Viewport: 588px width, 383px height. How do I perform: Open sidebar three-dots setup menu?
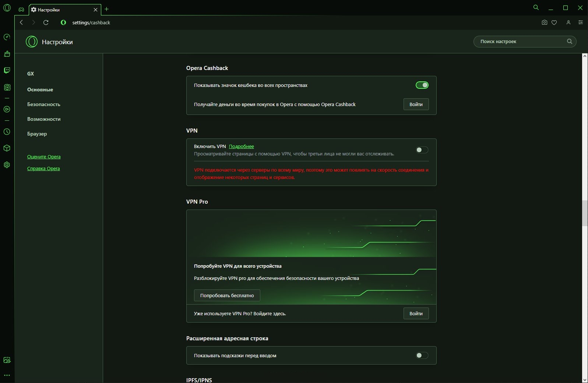pyautogui.click(x=7, y=375)
